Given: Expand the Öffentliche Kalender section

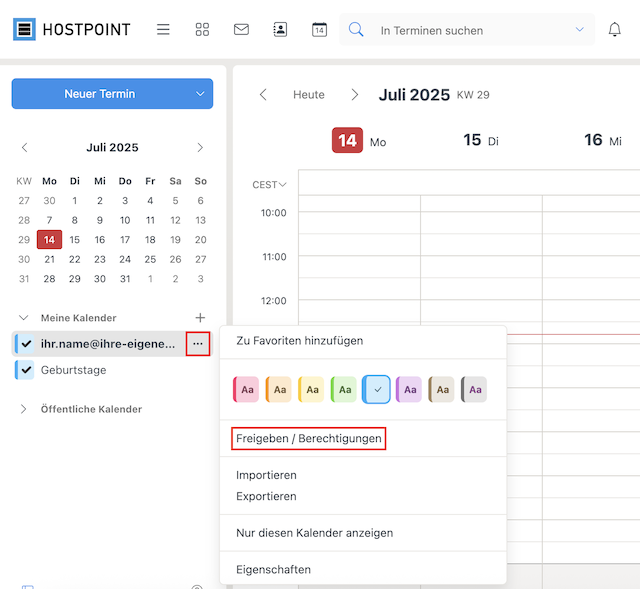Looking at the screenshot, I should click(24, 409).
